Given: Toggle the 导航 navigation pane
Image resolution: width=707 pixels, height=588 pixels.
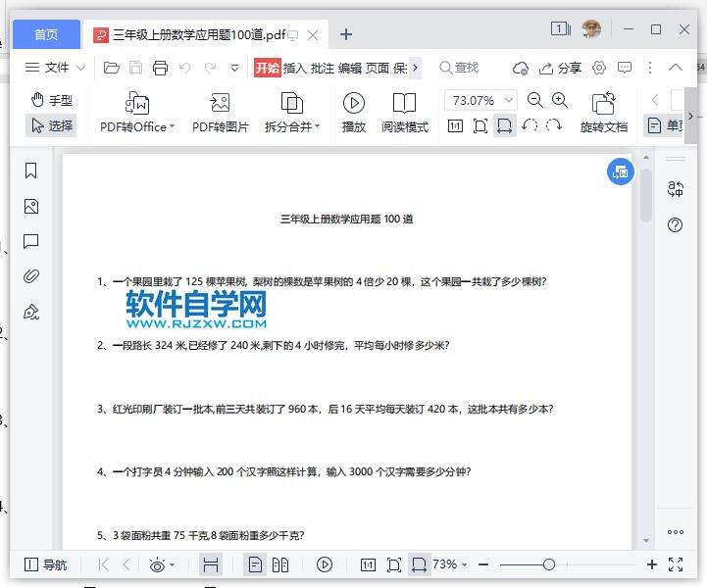Looking at the screenshot, I should (45, 564).
